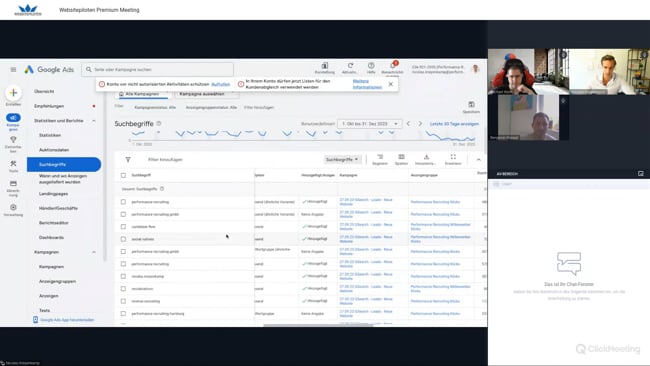Check the reverse recruiting row checkbox

[x=123, y=301]
